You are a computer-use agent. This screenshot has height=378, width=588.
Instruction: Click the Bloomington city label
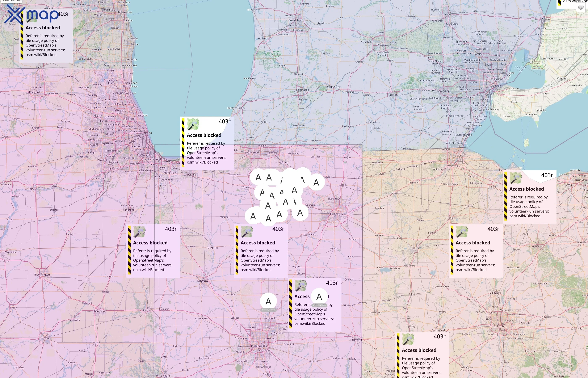[42, 275]
